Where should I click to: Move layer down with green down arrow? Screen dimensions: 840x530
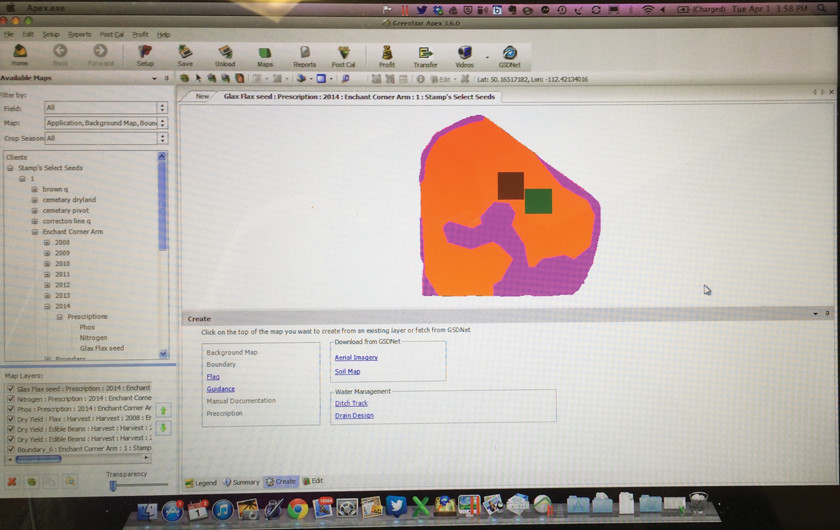[x=163, y=428]
